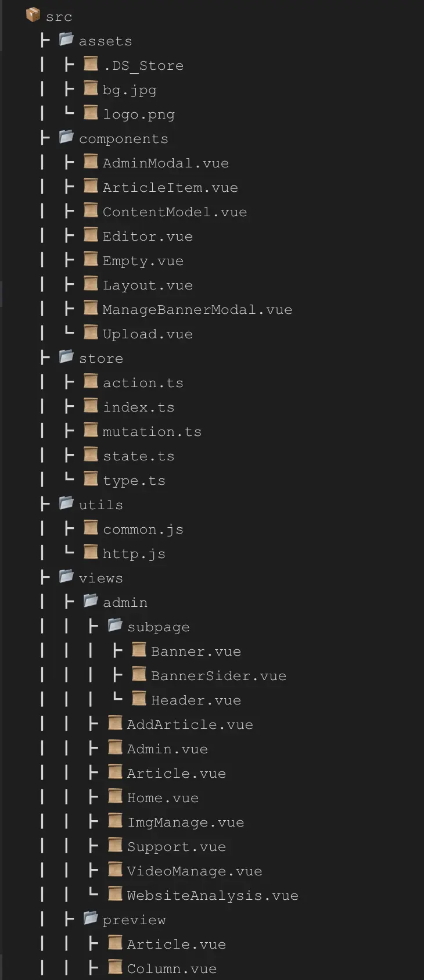The height and width of the screenshot is (980, 424).
Task: Open common.js in utils
Action: coord(143,530)
